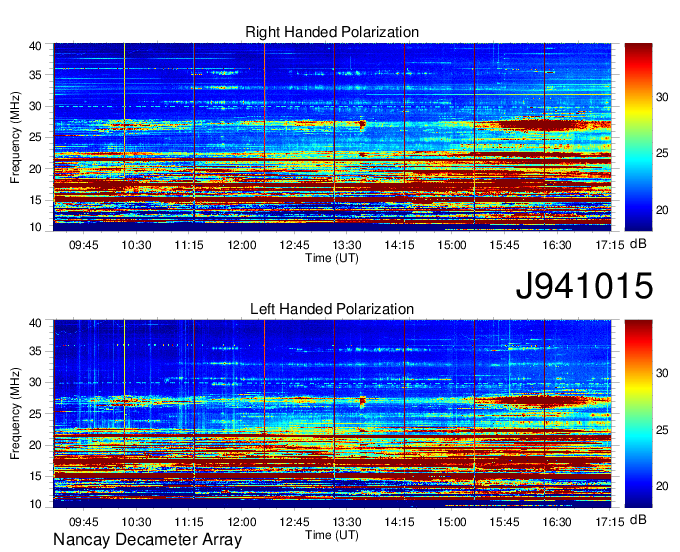Click the red burst near 13:30 in left-handed plot
680x552 pixels.
[x=363, y=402]
